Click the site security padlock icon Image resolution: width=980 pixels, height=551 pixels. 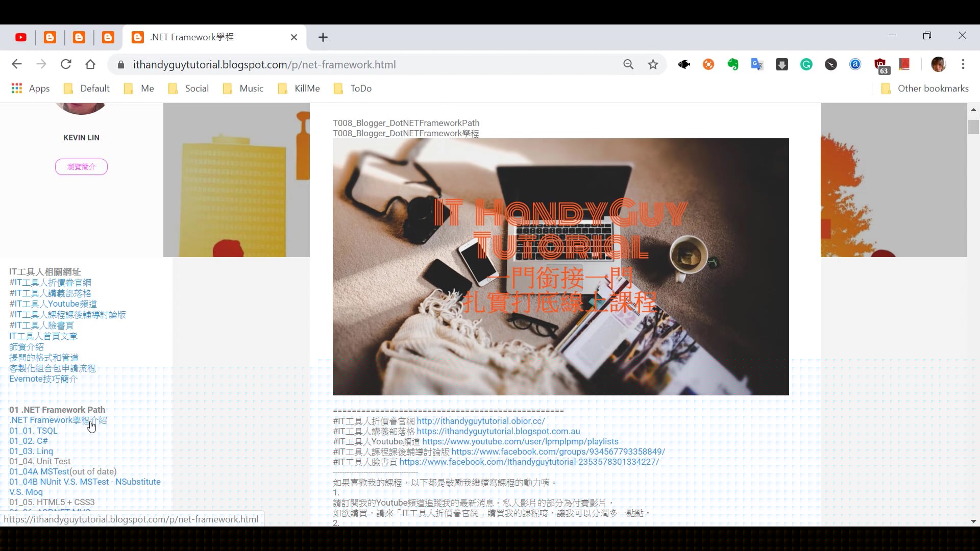(121, 64)
